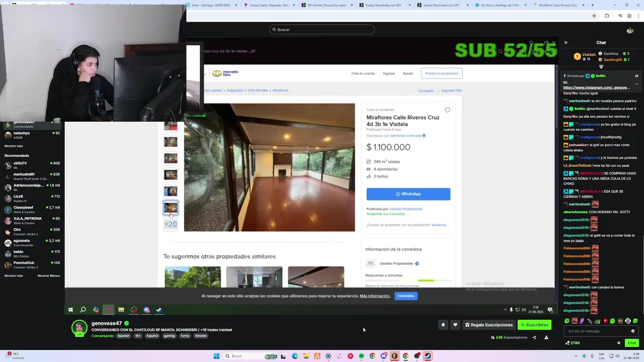Click the report warning triangle icon

546,337
